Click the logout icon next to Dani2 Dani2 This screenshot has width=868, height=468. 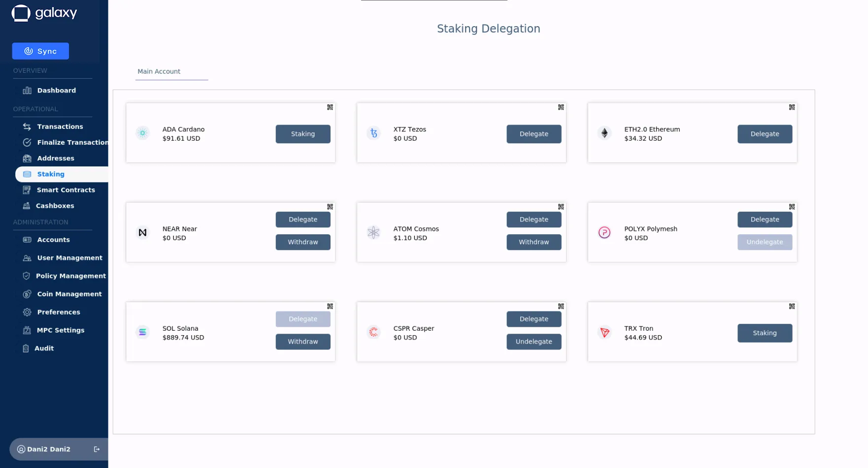(97, 449)
